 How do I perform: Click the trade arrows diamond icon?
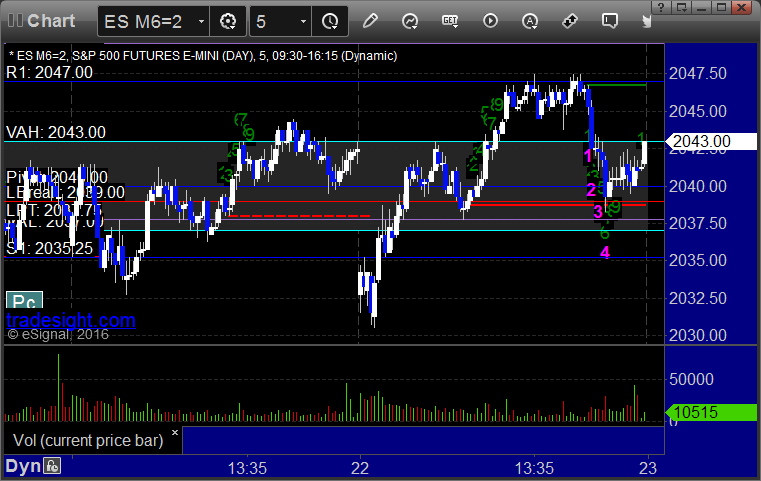(x=570, y=21)
